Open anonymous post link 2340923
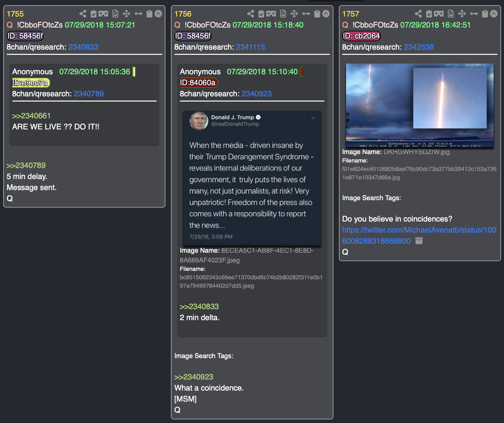This screenshot has height=423, width=504. (257, 94)
